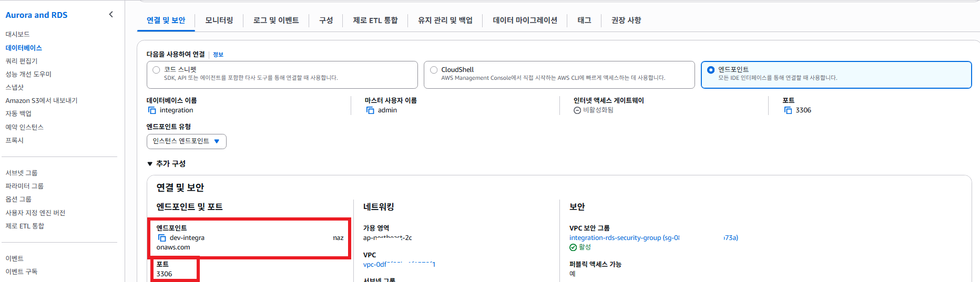Copy the port 3306 at top
Screen dimensions: 980x282
[x=788, y=110]
